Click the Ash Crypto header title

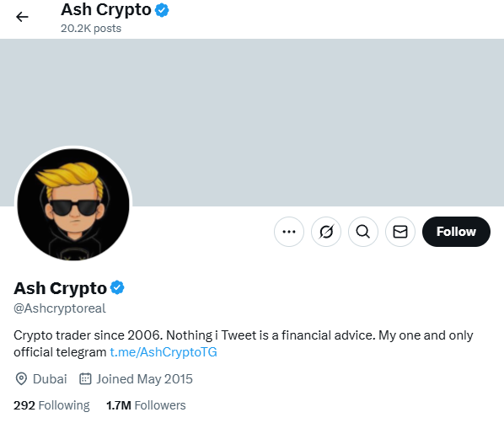106,9
